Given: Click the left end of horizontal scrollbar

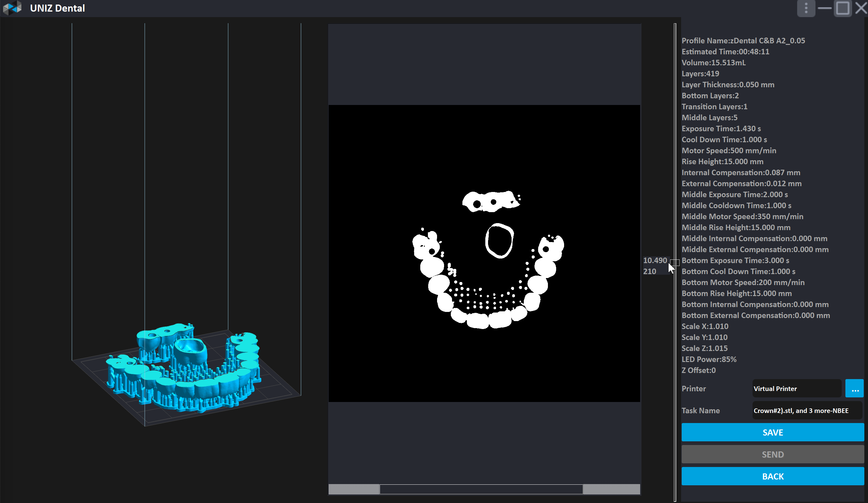Looking at the screenshot, I should click(354, 489).
